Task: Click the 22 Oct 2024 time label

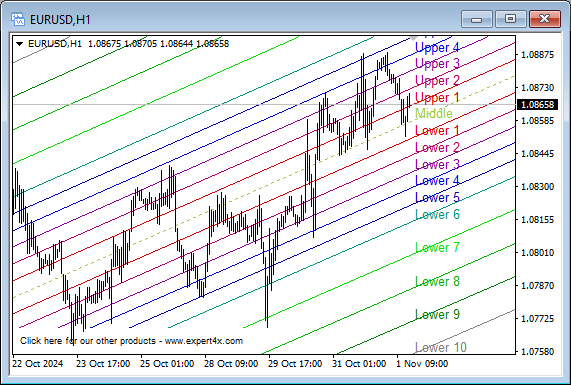Action: click(38, 364)
